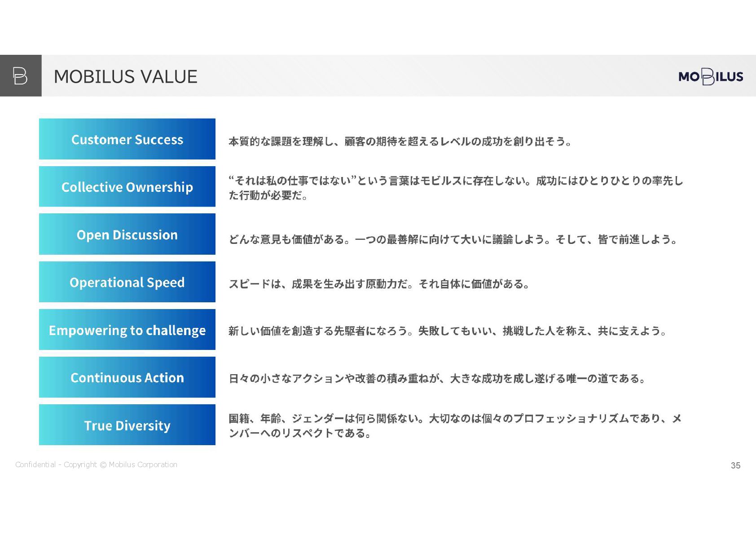
Task: Click the MOBILUS logo at top right
Action: click(x=711, y=76)
